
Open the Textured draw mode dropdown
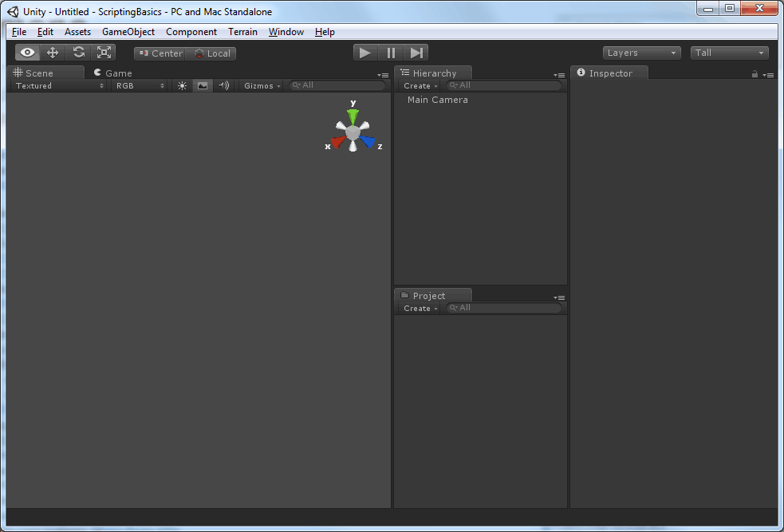pyautogui.click(x=59, y=86)
